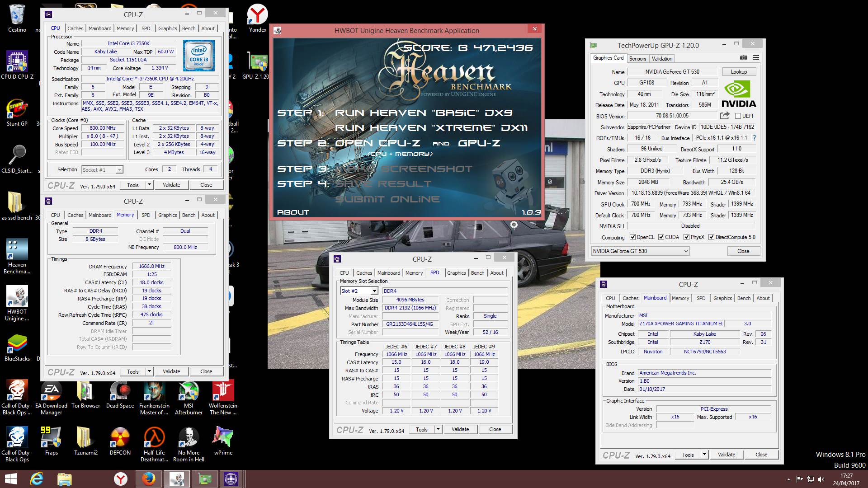The width and height of the screenshot is (868, 488).
Task: Open MSI Afterburner desktop shortcut
Action: coord(189,397)
